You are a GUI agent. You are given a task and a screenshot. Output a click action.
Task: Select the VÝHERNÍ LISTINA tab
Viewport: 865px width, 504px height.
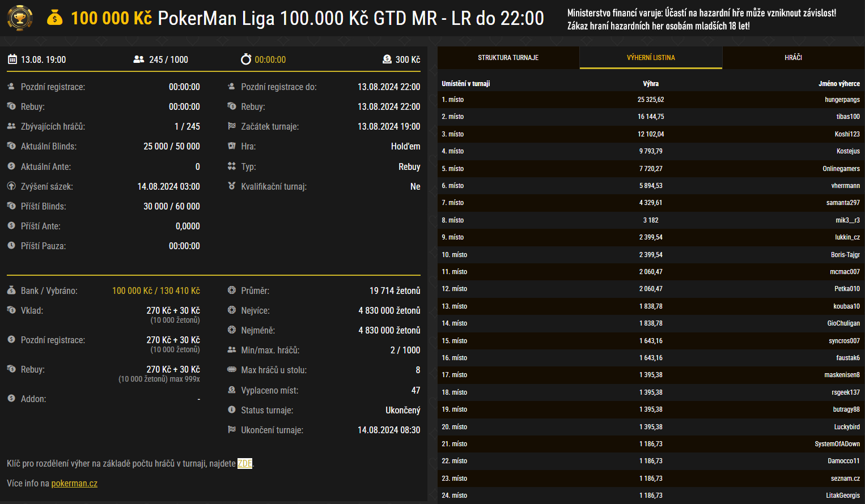[x=650, y=57]
